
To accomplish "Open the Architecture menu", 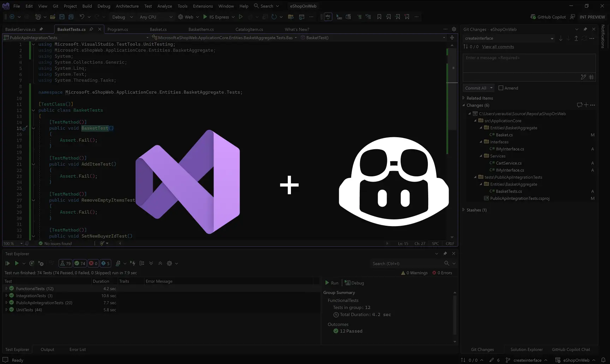I will point(127,6).
